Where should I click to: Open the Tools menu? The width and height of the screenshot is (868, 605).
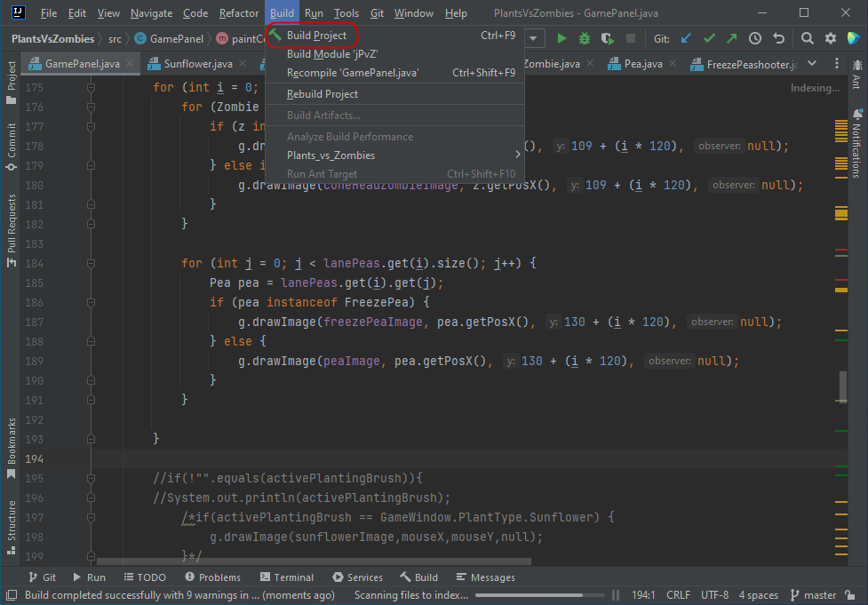point(346,12)
